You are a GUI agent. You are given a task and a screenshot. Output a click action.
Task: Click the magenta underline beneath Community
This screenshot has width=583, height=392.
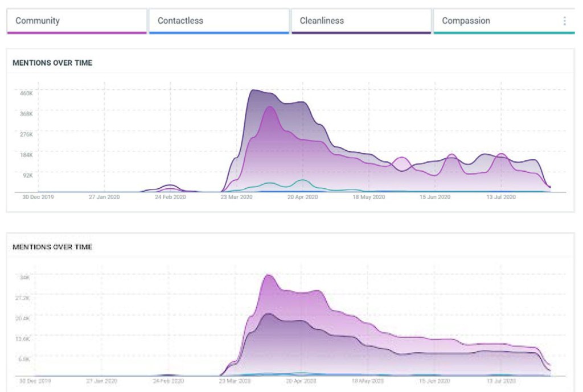(x=76, y=33)
